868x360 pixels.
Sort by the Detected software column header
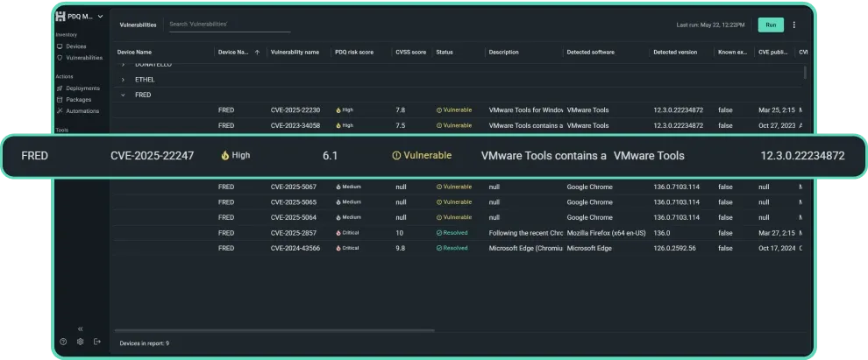[591, 53]
